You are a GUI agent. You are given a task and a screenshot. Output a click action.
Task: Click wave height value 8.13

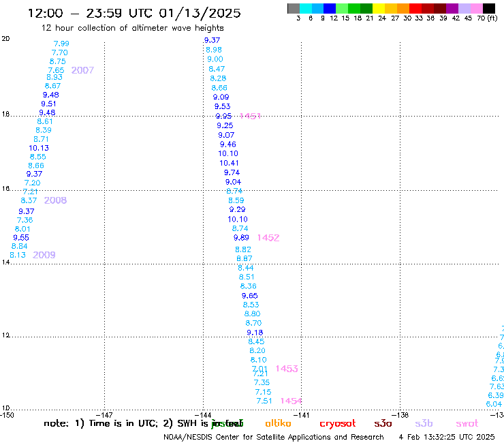[x=18, y=255]
